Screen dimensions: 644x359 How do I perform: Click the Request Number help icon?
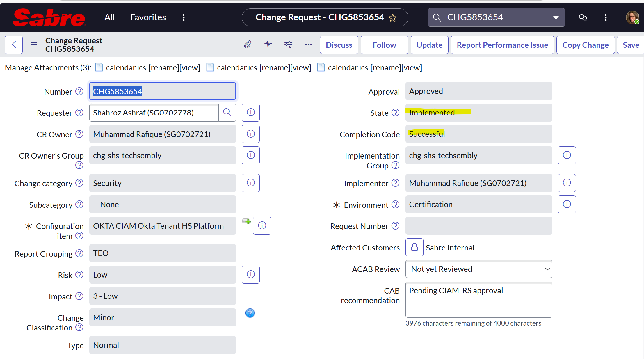pos(395,225)
